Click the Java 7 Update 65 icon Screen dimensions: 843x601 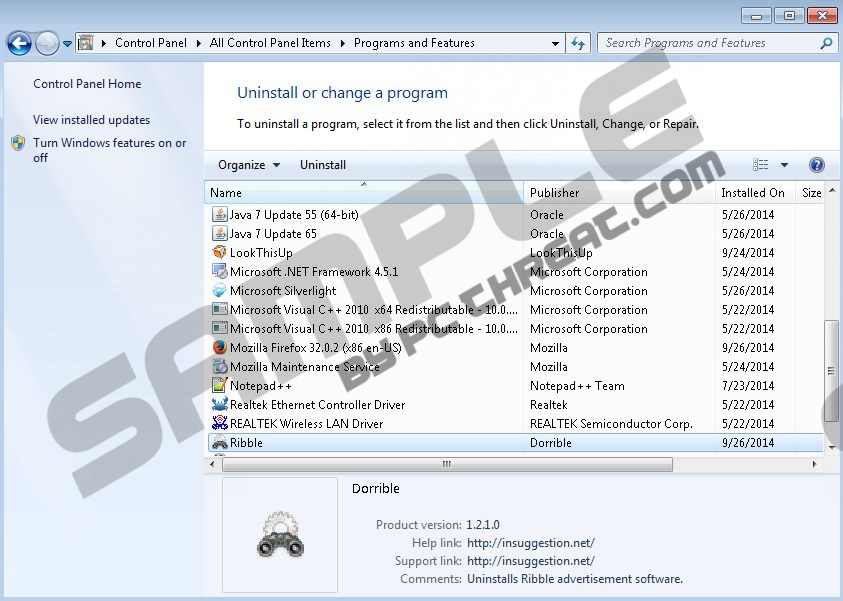(220, 234)
